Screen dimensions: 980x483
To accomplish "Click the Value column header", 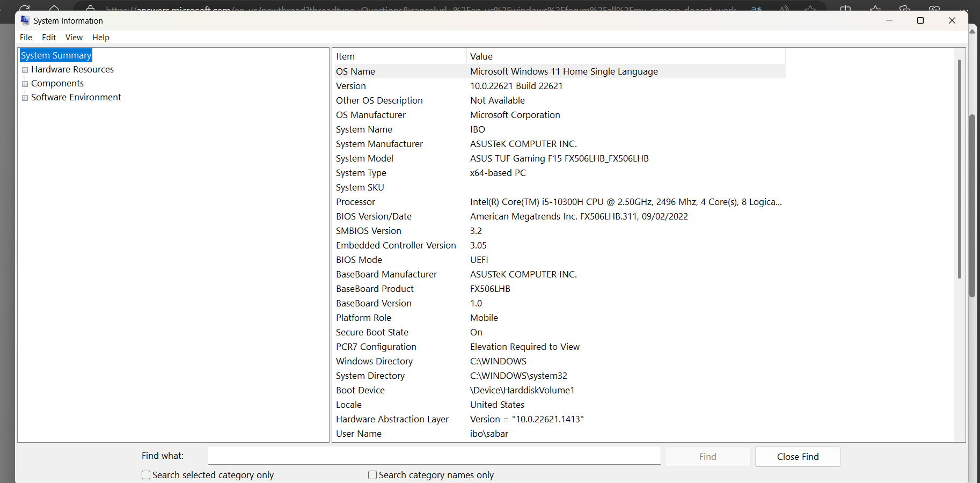I will pos(626,56).
